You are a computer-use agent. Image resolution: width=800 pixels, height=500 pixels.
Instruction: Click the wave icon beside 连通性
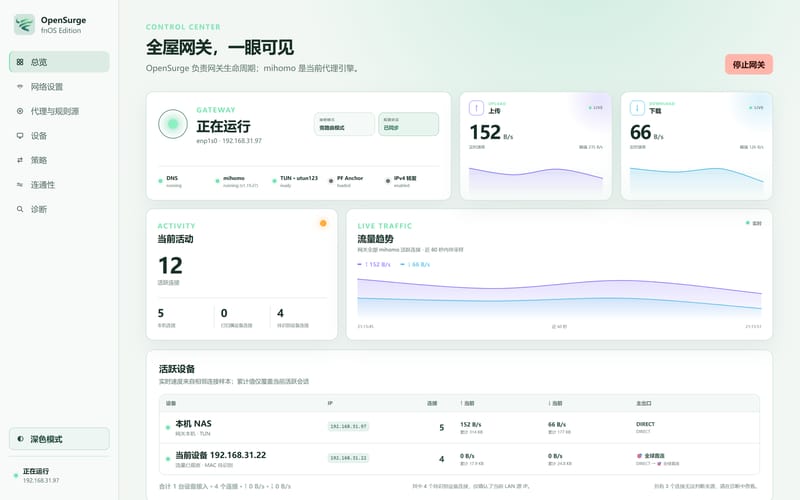pyautogui.click(x=20, y=185)
